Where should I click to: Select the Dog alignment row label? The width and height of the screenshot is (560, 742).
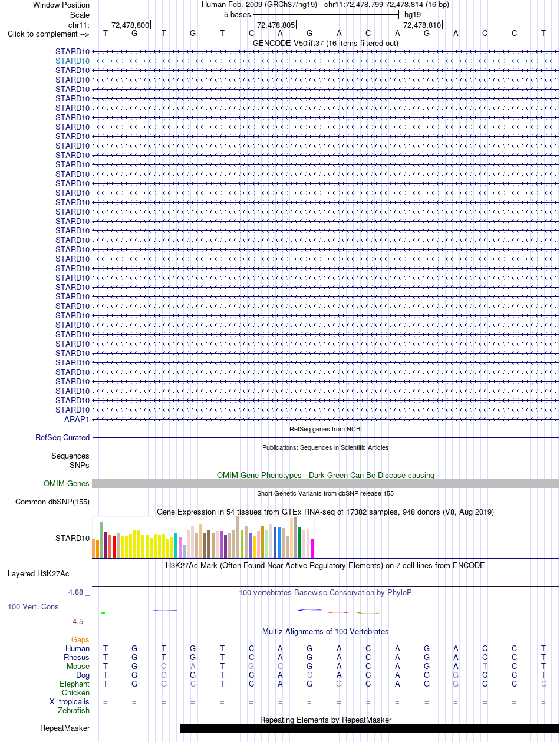(83, 675)
